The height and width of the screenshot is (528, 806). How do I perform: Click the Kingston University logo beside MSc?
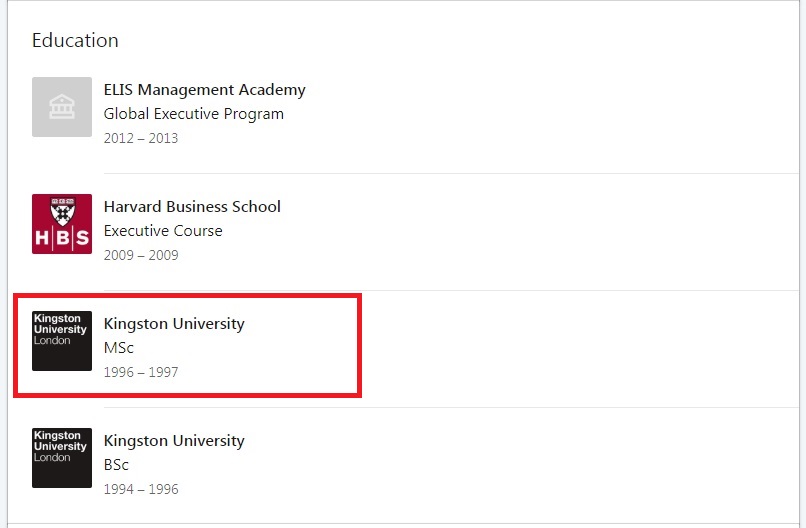coord(62,341)
